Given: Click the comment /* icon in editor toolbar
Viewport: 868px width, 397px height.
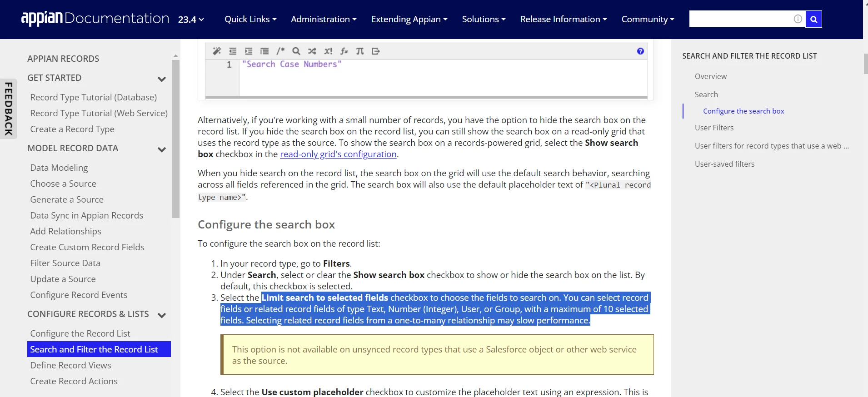Looking at the screenshot, I should point(280,51).
